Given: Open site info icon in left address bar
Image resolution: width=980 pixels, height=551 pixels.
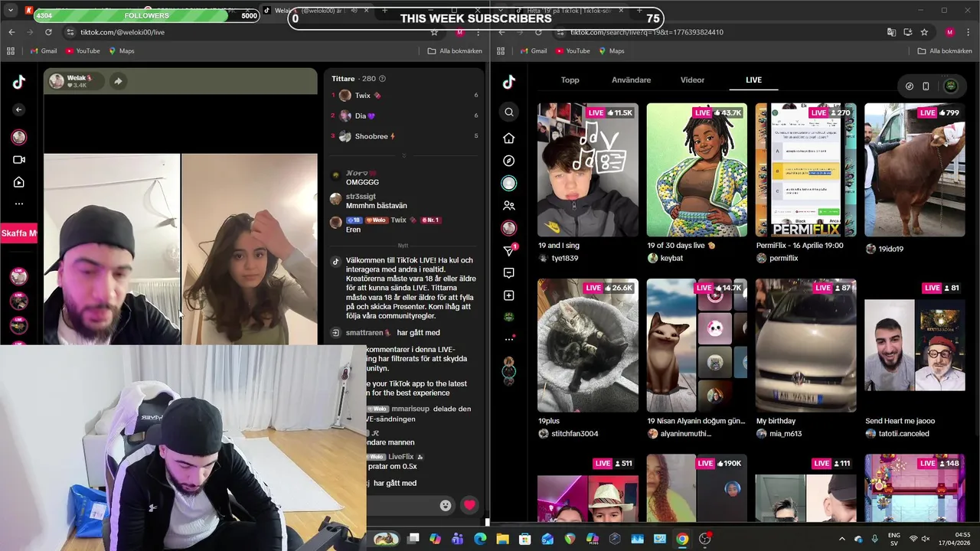Looking at the screenshot, I should [70, 32].
